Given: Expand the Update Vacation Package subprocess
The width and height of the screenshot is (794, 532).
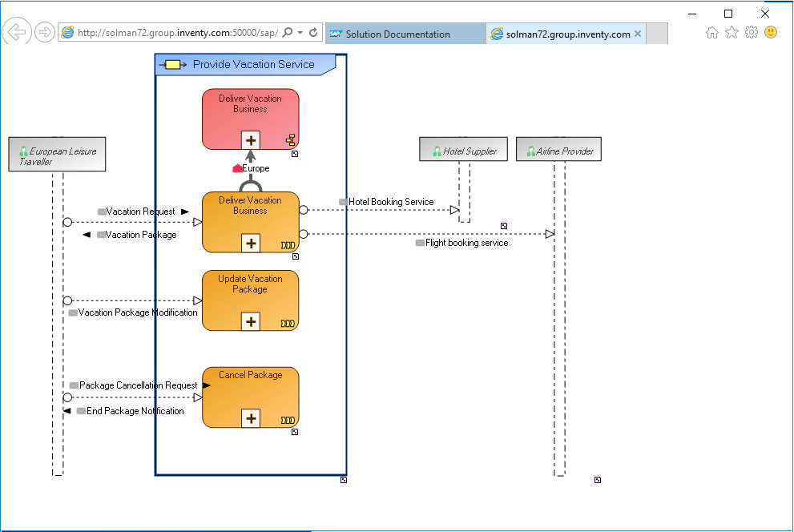Looking at the screenshot, I should 251,321.
